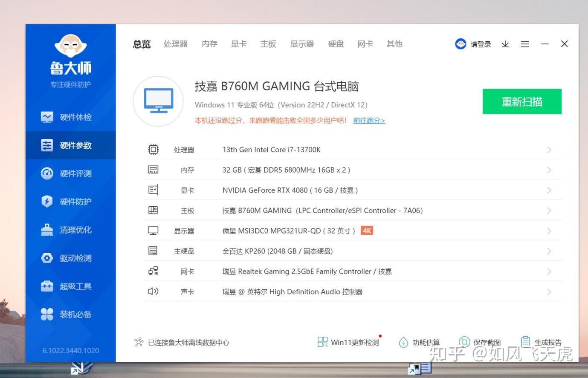Click the 保存截图 screenshot icon
This screenshot has height=378, width=588.
(464, 342)
